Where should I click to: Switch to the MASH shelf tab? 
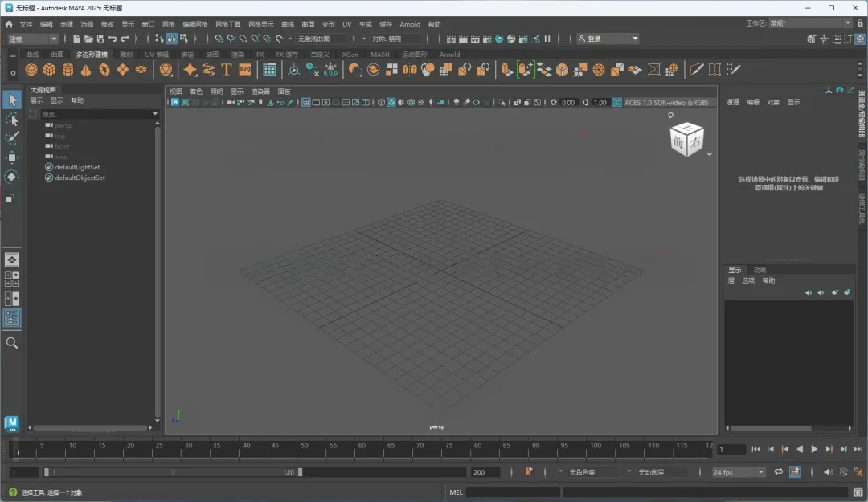[379, 55]
